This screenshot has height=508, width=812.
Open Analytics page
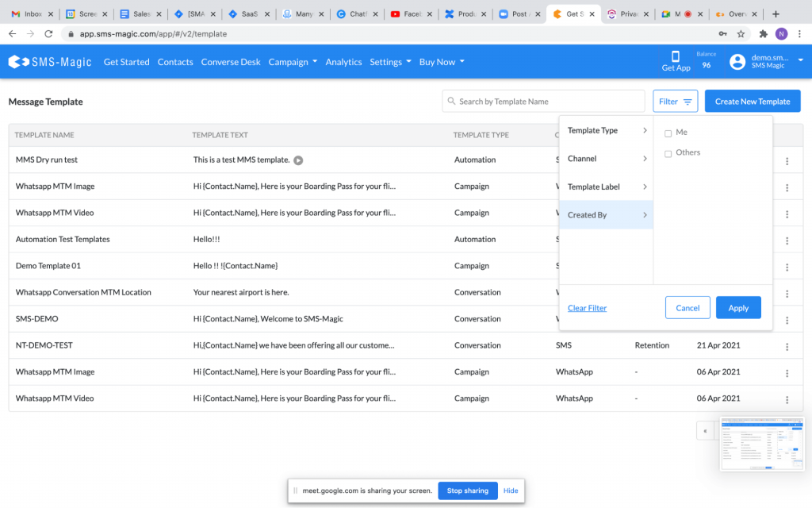click(x=343, y=62)
